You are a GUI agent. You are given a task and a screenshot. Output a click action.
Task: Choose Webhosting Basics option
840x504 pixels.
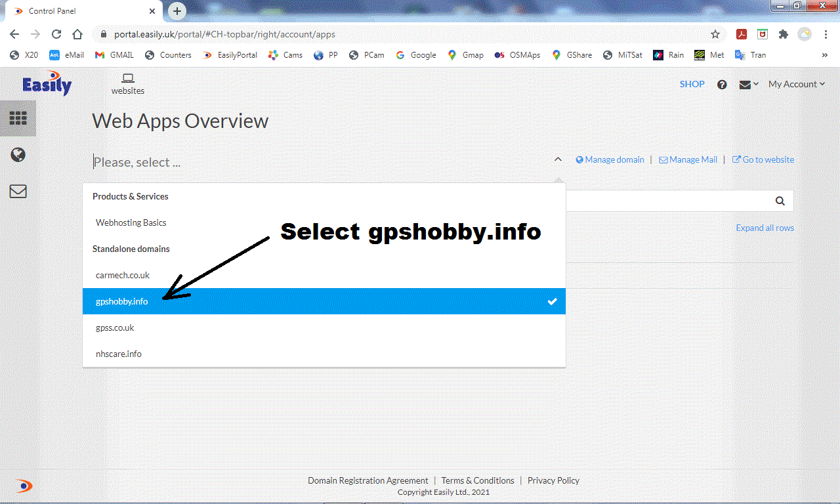131,222
